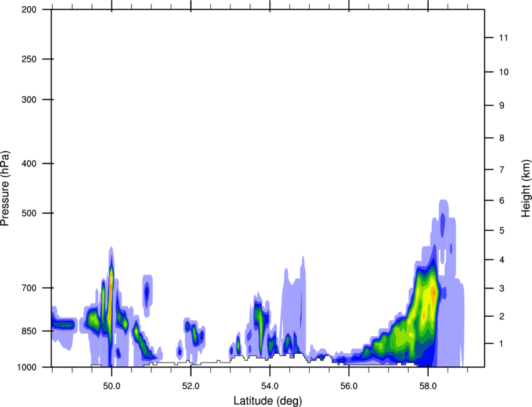The height and width of the screenshot is (407, 532).
Task: Click the Pressure (hPa) axis title
Action: [x=5, y=188]
